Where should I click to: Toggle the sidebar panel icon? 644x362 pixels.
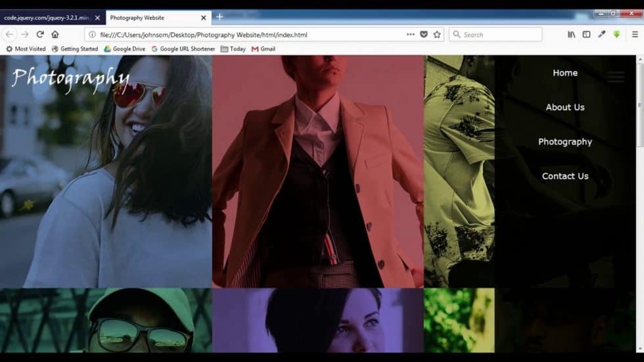pyautogui.click(x=586, y=35)
